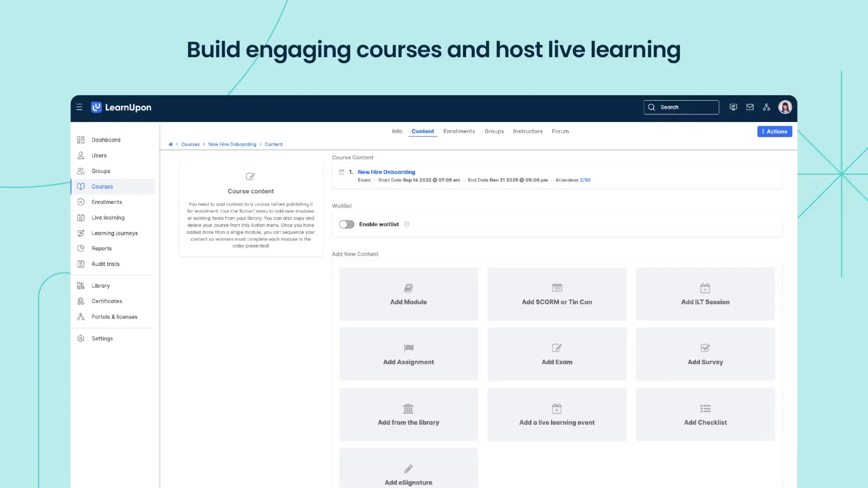Viewport: 868px width, 488px height.
Task: Click Add SCORM or Tin Can
Action: [x=556, y=294]
